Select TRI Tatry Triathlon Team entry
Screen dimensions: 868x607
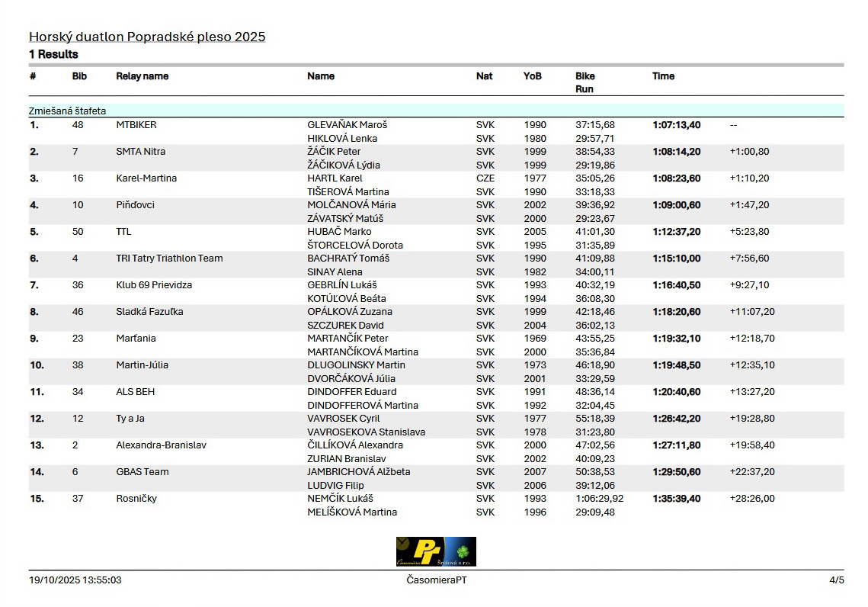(169, 259)
